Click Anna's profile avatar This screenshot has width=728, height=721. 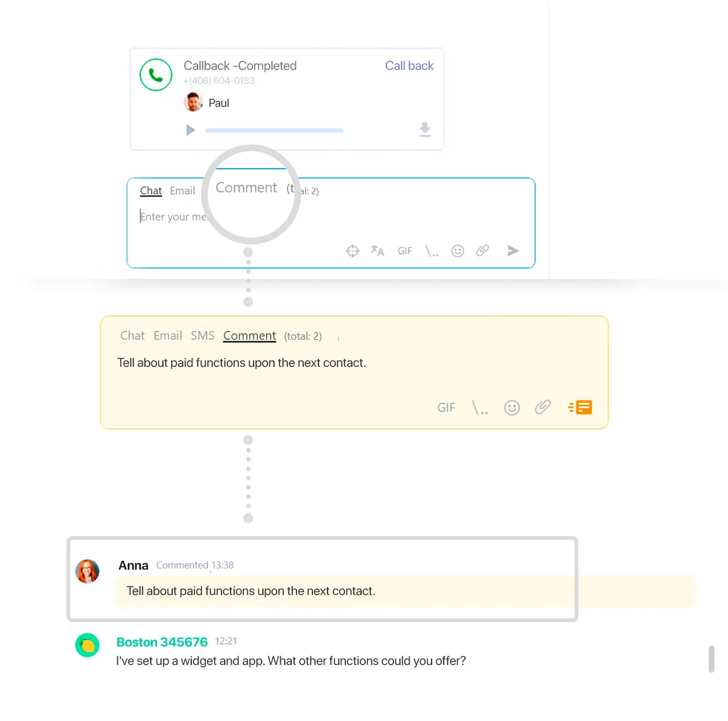click(87, 571)
